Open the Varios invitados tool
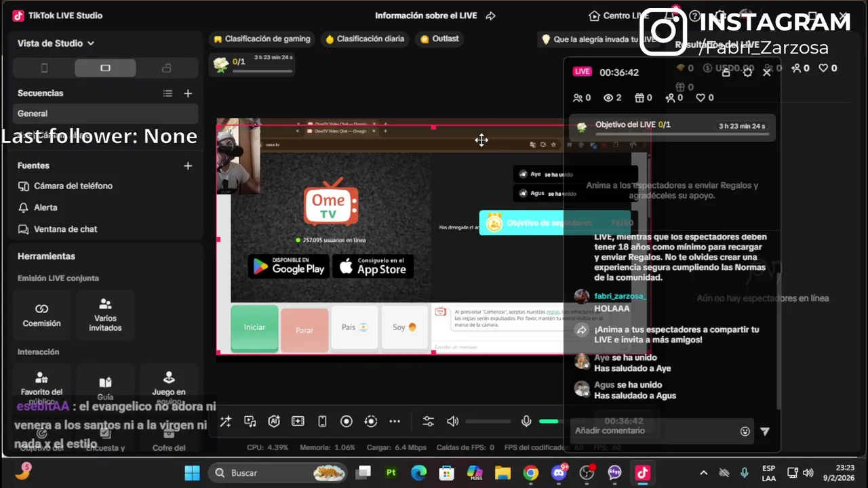Image resolution: width=868 pixels, height=488 pixels. click(105, 315)
